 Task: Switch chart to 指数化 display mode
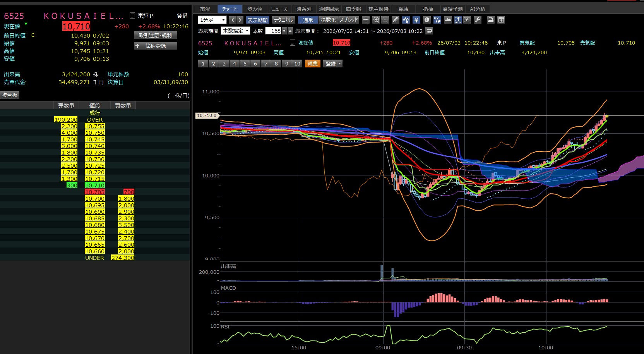coord(329,20)
